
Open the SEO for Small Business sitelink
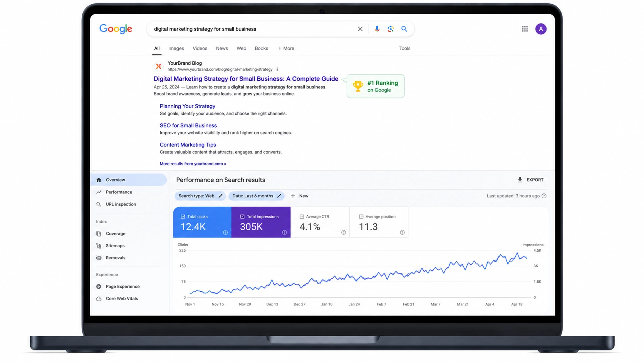point(188,125)
